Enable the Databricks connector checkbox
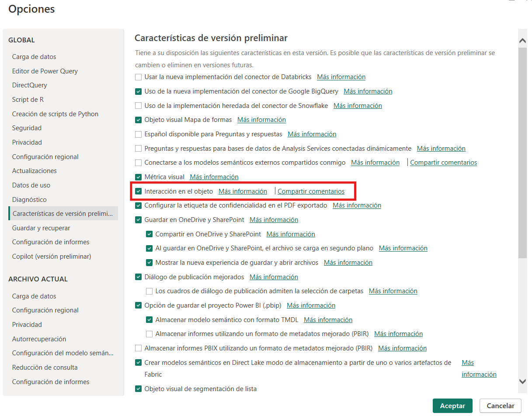This screenshot has width=532, height=416. click(x=139, y=77)
